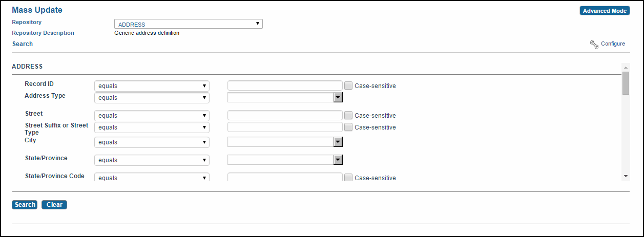Switch to Advanced Mode
The image size is (644, 237).
[x=605, y=11]
